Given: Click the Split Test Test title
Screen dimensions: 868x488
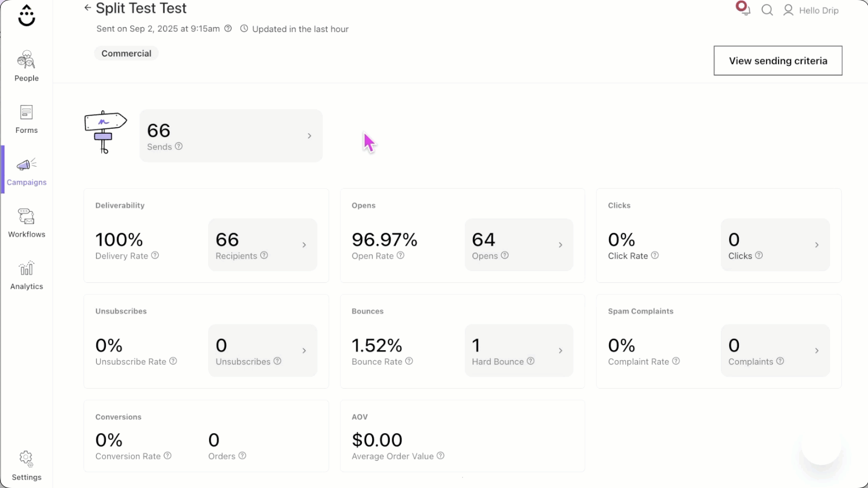Looking at the screenshot, I should (x=141, y=8).
